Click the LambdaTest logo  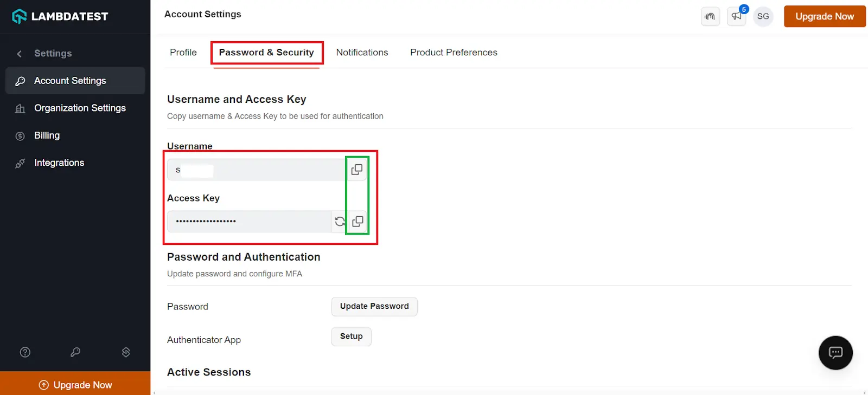(x=60, y=16)
